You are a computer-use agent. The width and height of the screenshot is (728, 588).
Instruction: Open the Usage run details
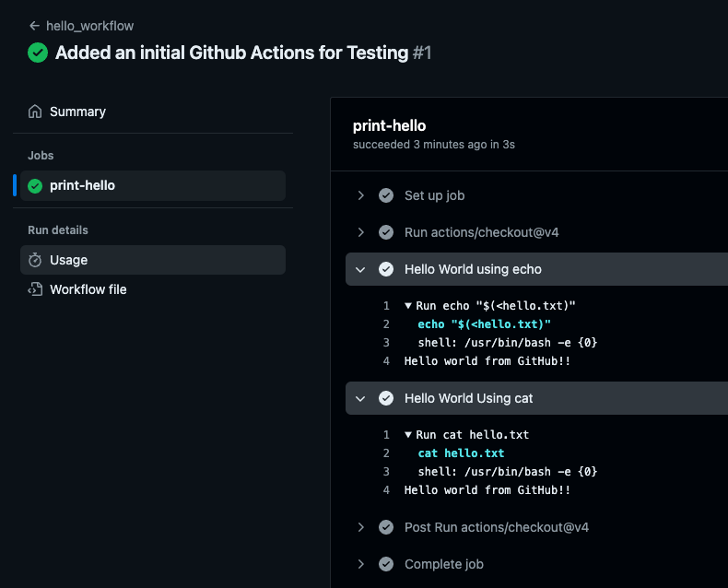[153, 260]
